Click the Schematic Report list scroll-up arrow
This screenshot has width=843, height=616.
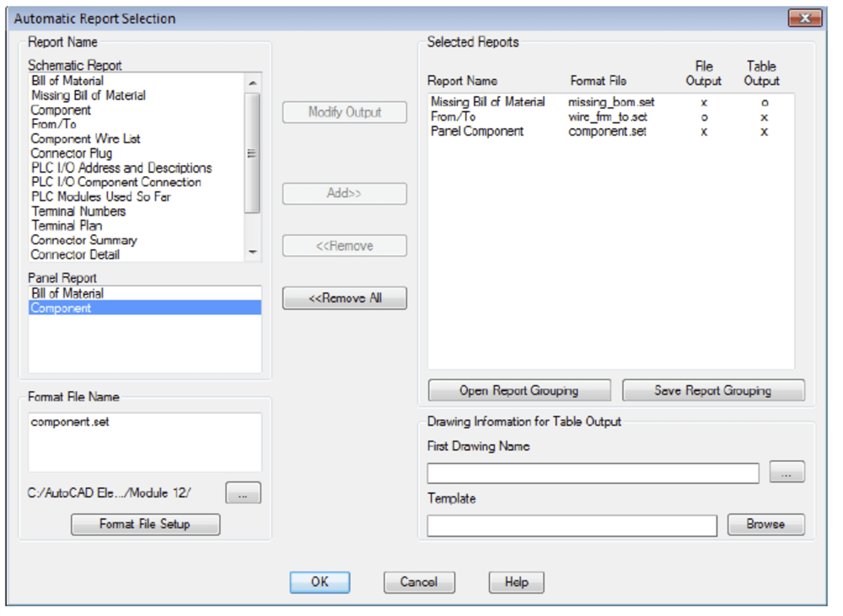click(x=252, y=83)
